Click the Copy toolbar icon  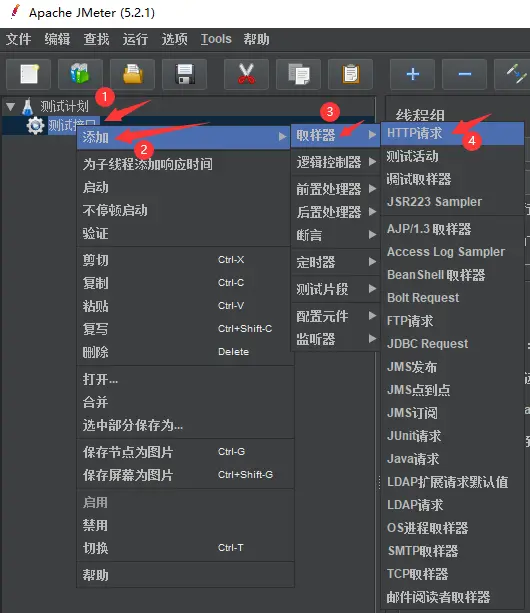298,74
